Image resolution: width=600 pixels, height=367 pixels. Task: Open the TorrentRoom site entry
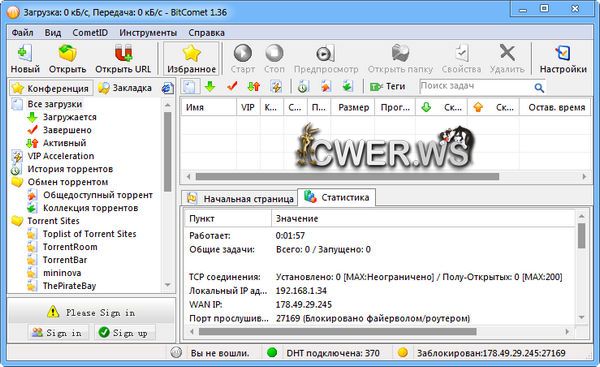(x=70, y=247)
